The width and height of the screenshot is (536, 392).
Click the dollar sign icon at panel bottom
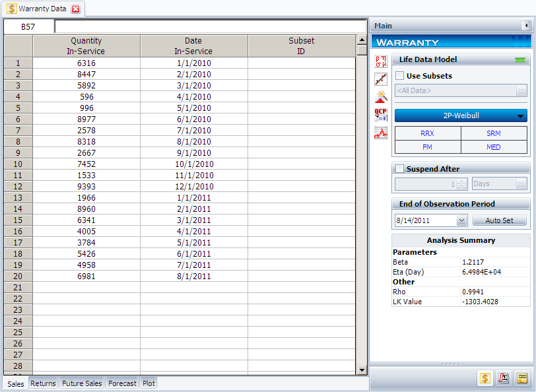coord(485,377)
